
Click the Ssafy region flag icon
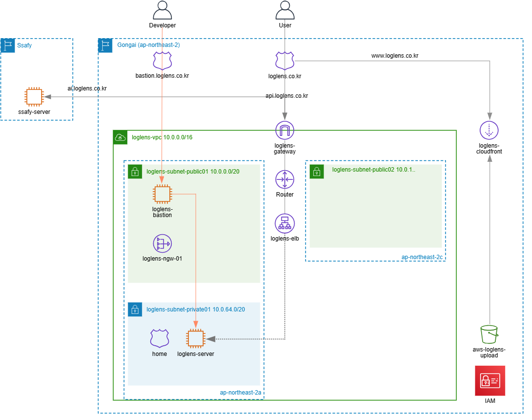pos(8,45)
